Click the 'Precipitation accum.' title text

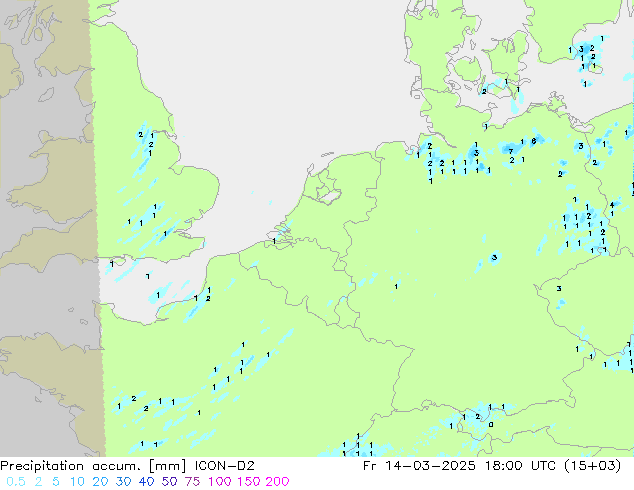pos(70,466)
